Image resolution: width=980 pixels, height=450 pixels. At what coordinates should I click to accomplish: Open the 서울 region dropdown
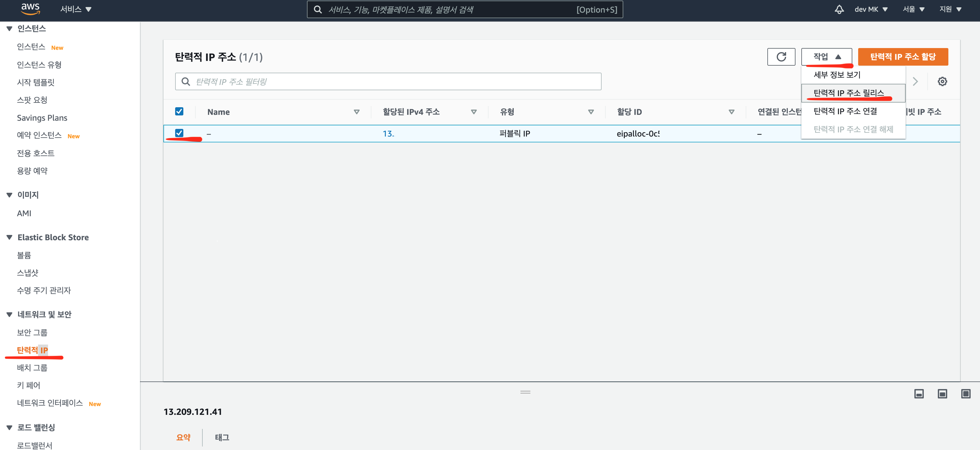913,9
